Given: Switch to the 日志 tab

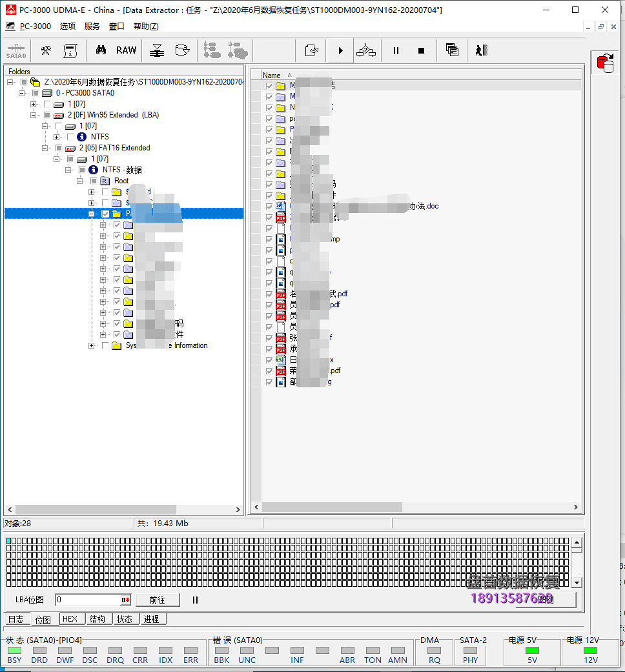Looking at the screenshot, I should click(16, 619).
